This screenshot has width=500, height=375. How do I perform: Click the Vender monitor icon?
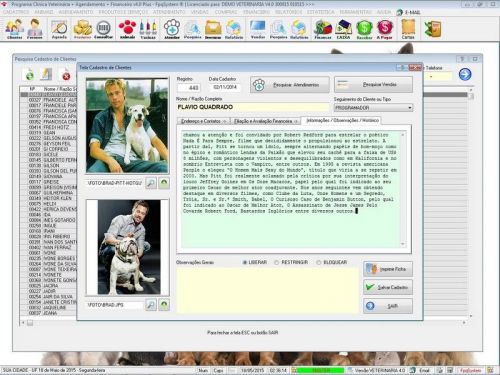click(x=258, y=29)
